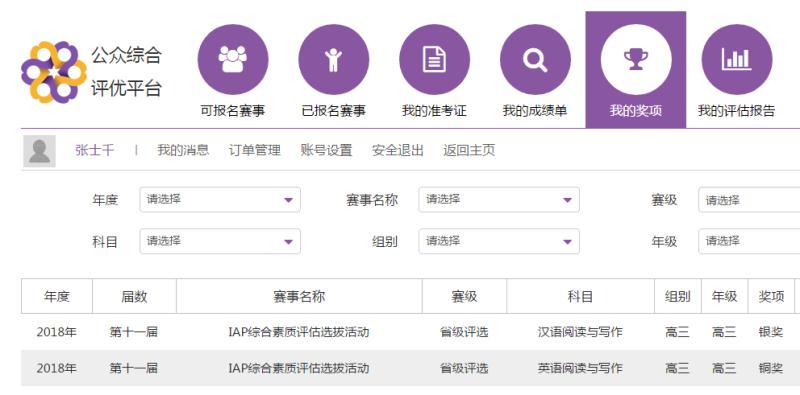Open the 年度 dropdown
The image size is (800, 395).
(x=220, y=200)
